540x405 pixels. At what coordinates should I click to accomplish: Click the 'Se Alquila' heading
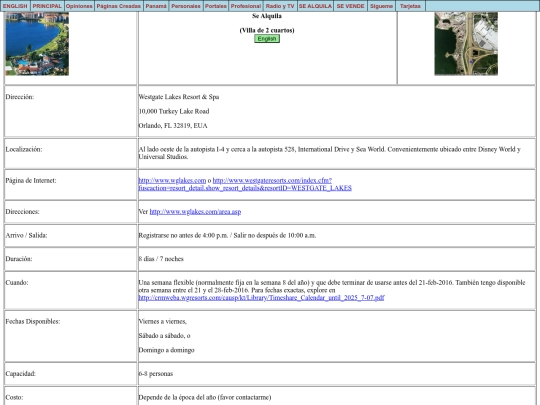tap(267, 16)
